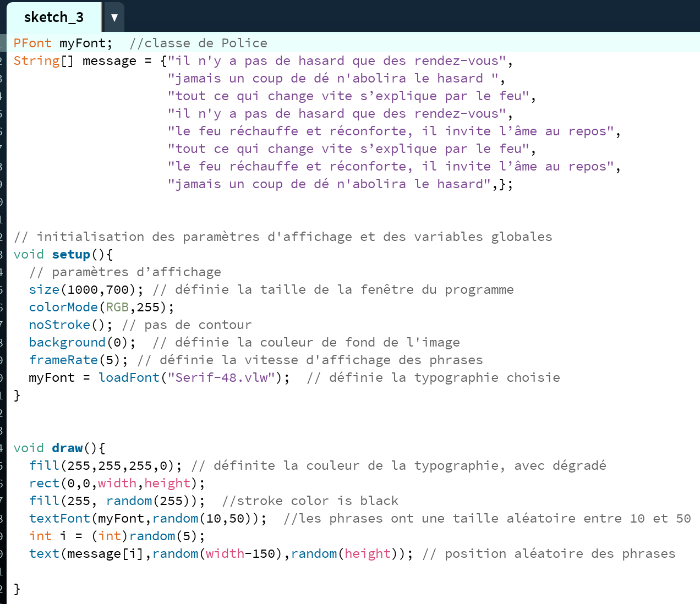Click the "position aléatoire des phrases" comment
This screenshot has width=700, height=604.
[559, 554]
